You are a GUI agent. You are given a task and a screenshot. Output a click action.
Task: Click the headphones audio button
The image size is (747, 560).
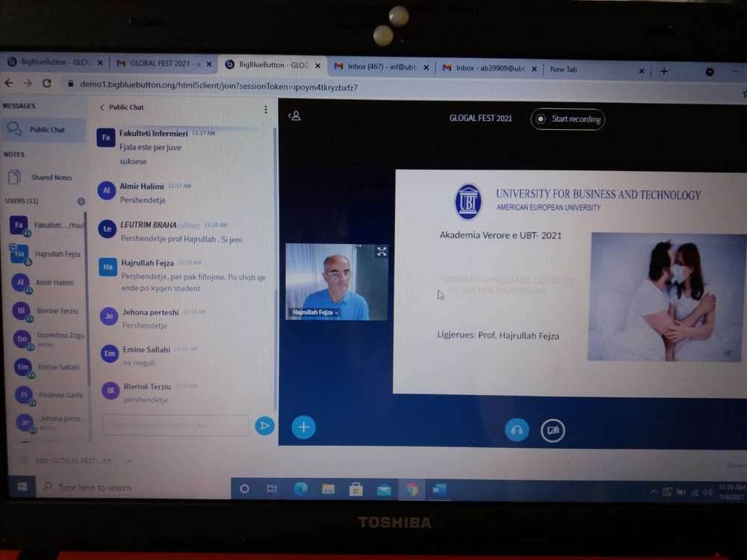coord(516,430)
